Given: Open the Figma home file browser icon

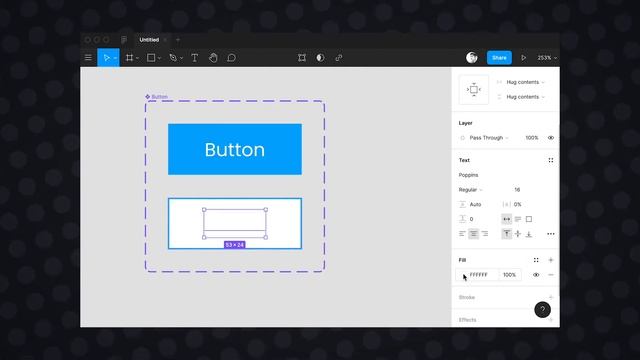Looking at the screenshot, I should click(x=124, y=40).
